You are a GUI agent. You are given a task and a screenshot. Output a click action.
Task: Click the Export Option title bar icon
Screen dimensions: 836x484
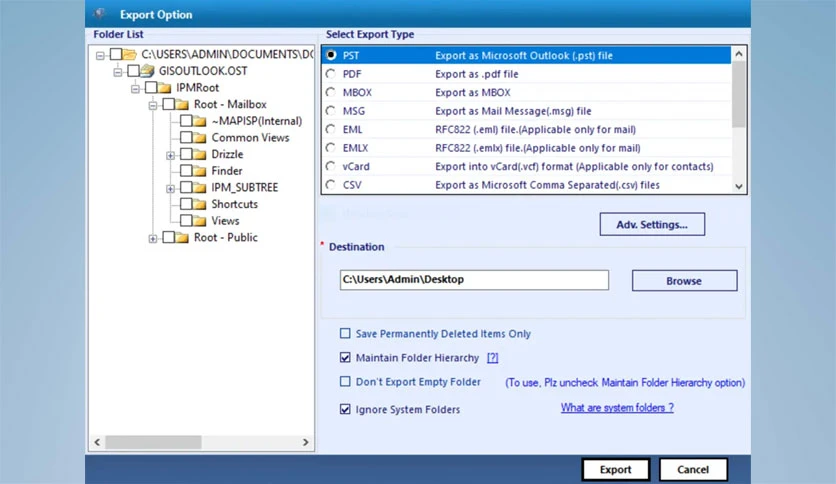(x=100, y=14)
